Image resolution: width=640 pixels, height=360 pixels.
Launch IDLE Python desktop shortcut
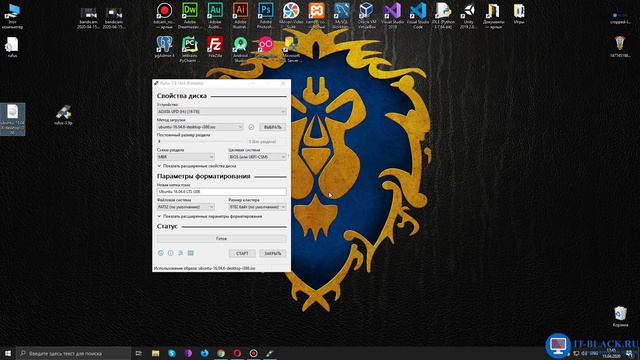pos(443,16)
